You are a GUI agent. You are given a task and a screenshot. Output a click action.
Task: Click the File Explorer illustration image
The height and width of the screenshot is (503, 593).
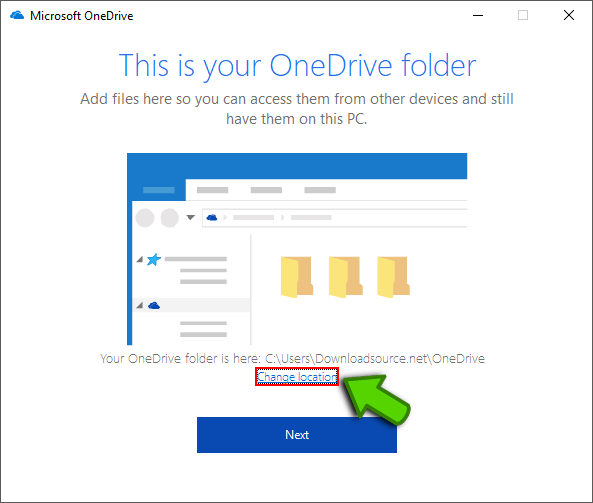pyautogui.click(x=297, y=249)
